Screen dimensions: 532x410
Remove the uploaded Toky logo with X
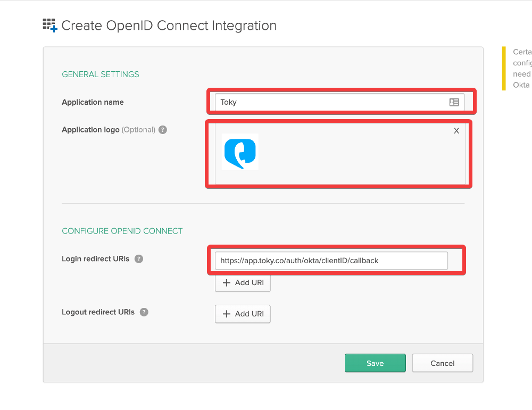456,131
